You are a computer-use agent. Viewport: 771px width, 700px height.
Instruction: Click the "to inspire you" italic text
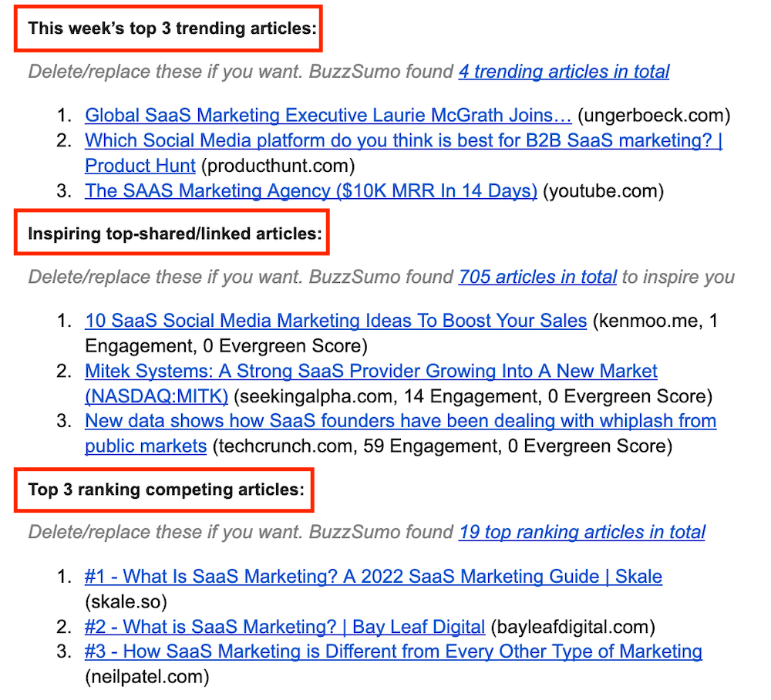pos(678,277)
